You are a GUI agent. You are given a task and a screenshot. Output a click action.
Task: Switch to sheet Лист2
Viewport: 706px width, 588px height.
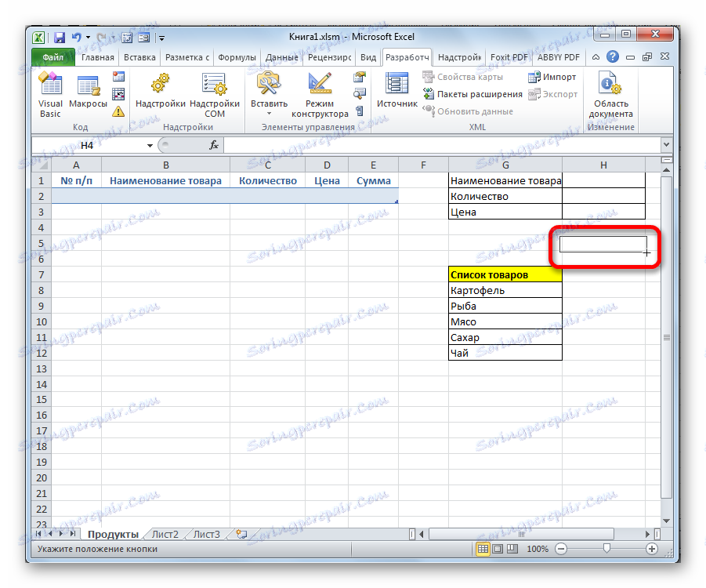click(165, 535)
